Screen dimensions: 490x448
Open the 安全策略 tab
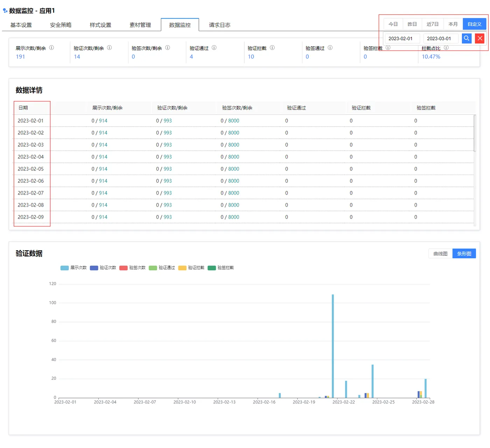pos(61,25)
